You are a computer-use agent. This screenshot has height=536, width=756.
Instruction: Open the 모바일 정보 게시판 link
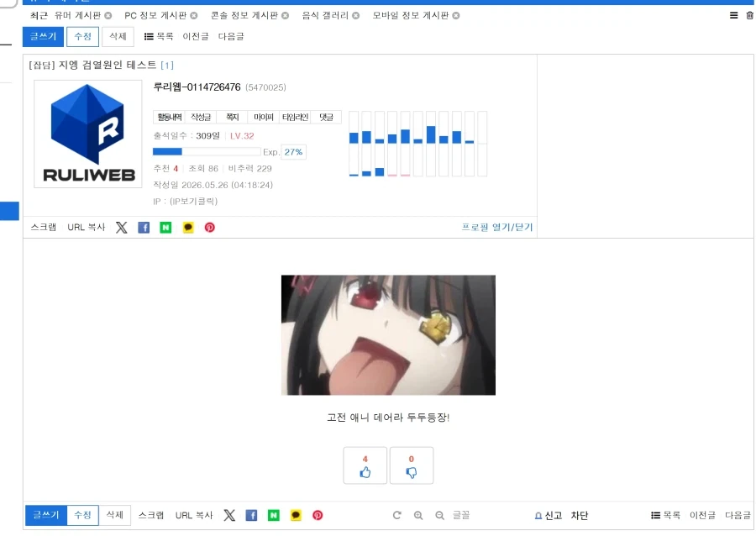click(x=410, y=15)
